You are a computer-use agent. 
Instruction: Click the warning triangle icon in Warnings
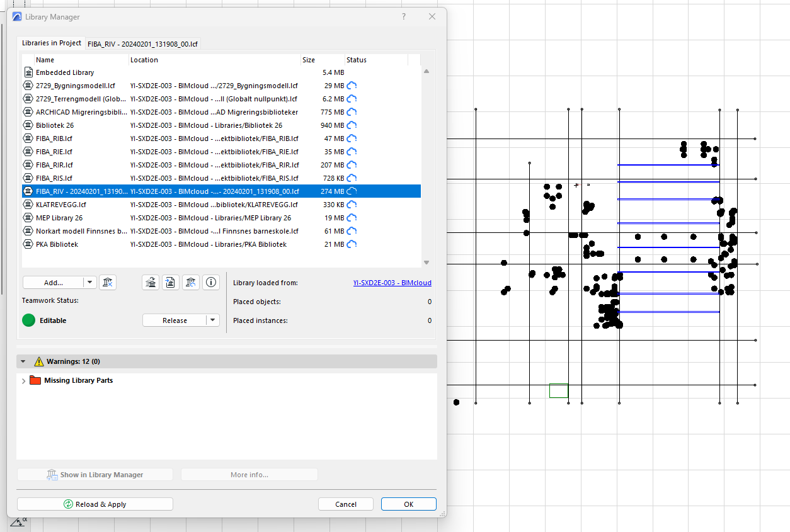(39, 361)
